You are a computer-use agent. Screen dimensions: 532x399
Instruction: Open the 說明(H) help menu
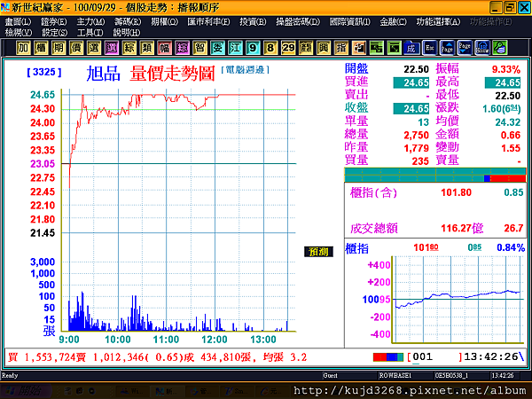(x=127, y=33)
